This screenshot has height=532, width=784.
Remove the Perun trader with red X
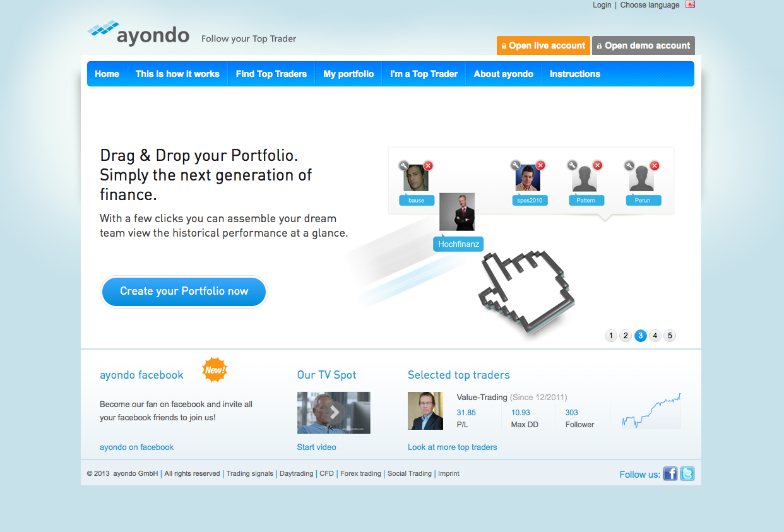point(655,166)
